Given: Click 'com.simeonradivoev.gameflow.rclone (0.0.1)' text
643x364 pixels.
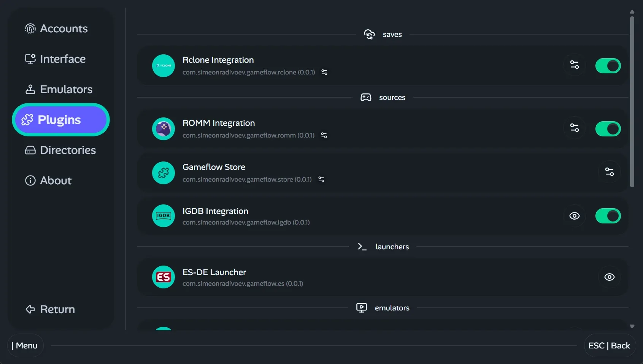Looking at the screenshot, I should 249,72.
